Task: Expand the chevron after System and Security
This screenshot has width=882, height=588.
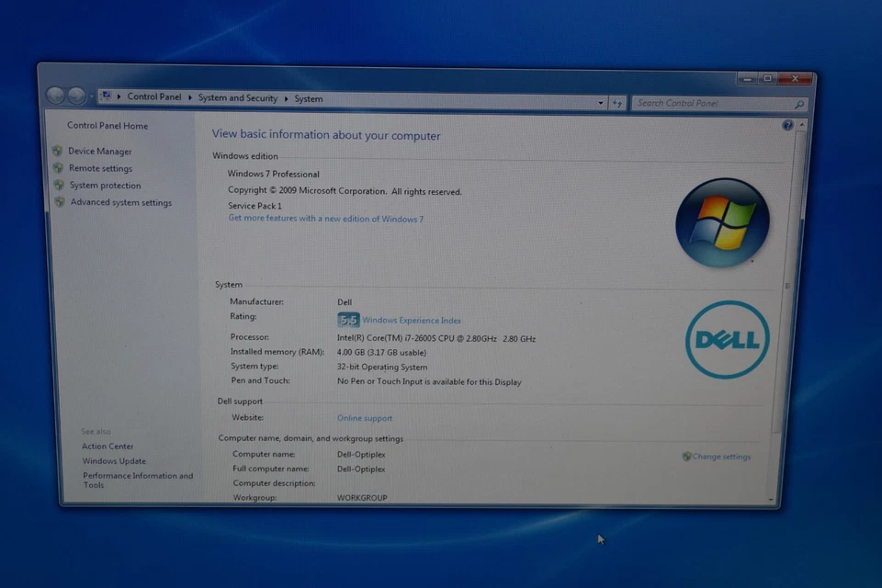Action: 285,97
